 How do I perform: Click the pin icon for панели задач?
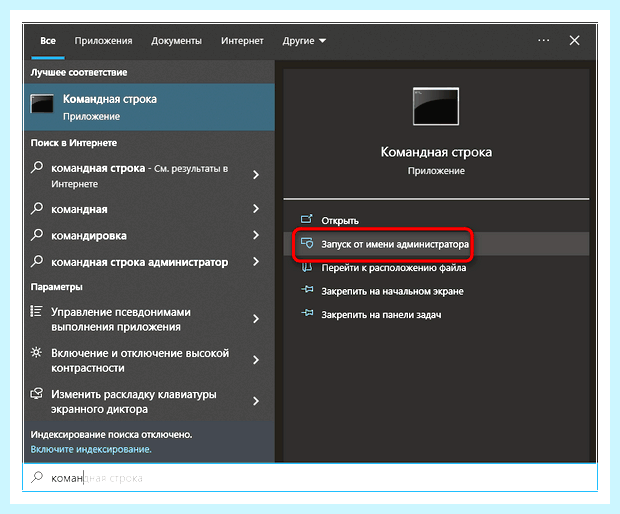click(307, 313)
